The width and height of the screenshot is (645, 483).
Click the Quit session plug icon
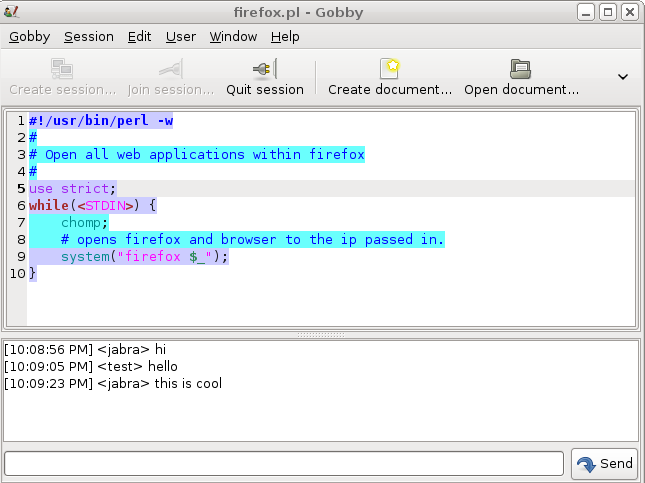(264, 68)
